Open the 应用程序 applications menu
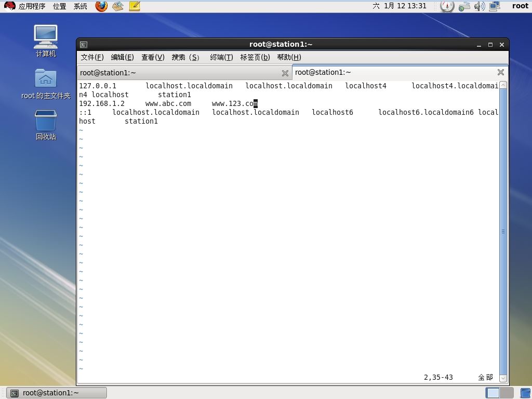 pos(32,6)
